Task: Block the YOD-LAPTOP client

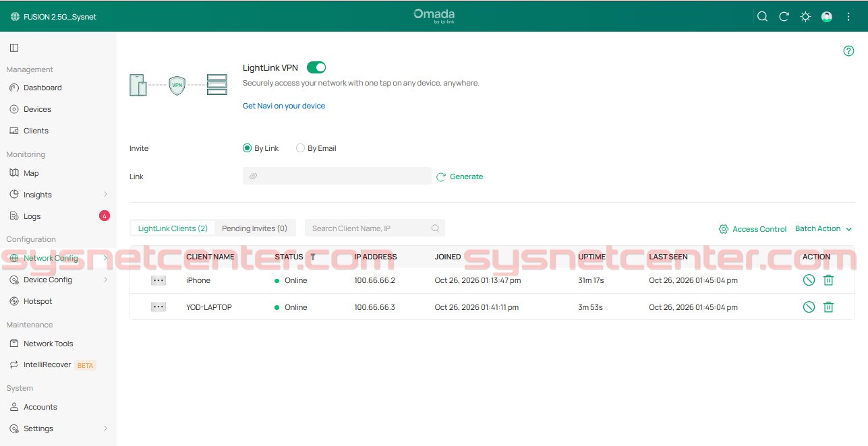Action: 809,307
